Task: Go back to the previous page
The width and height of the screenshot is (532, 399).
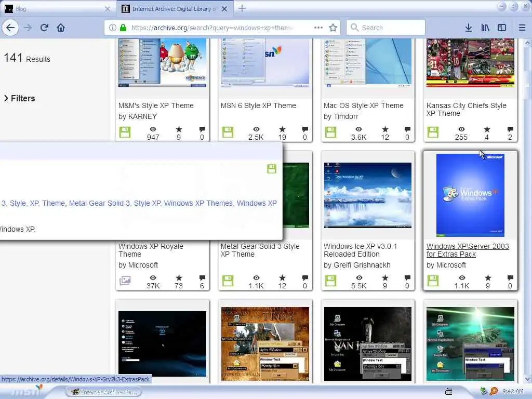Action: point(10,28)
